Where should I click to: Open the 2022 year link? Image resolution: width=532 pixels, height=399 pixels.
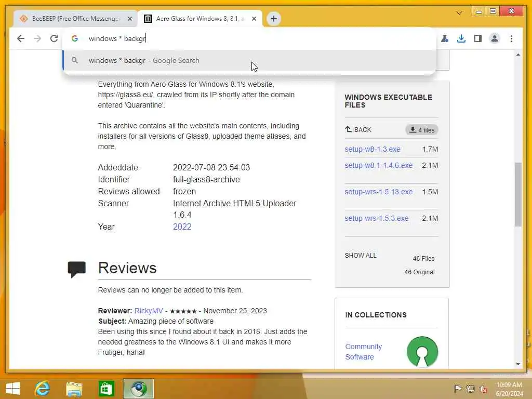click(182, 227)
